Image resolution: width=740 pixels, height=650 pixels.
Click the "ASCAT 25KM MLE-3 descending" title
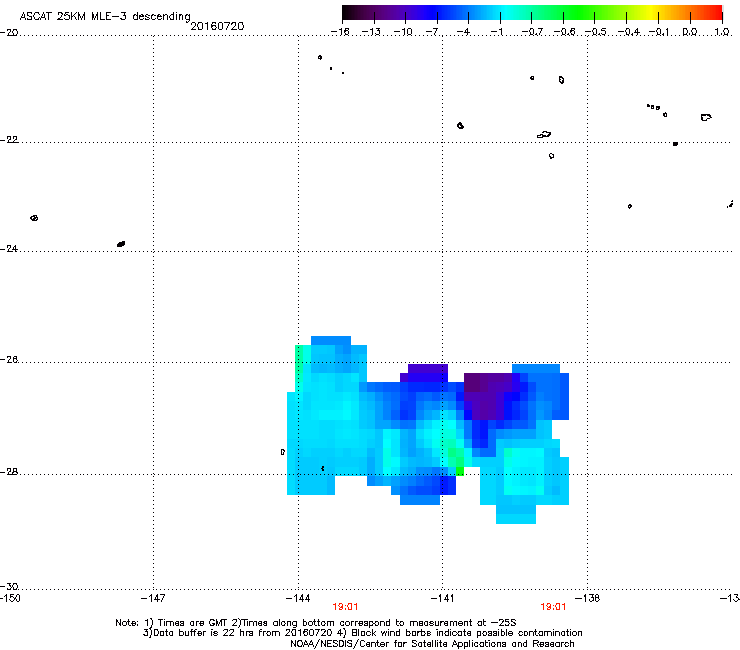click(105, 16)
